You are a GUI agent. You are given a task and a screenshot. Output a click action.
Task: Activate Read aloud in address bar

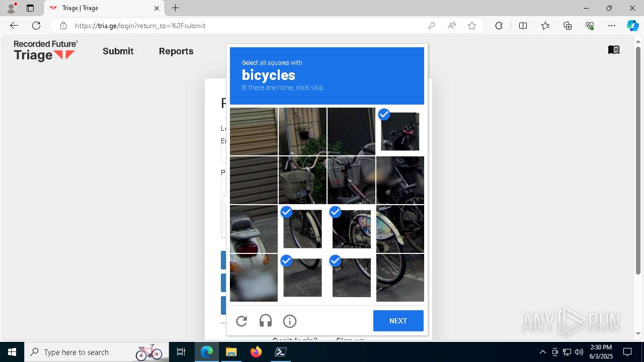452,26
